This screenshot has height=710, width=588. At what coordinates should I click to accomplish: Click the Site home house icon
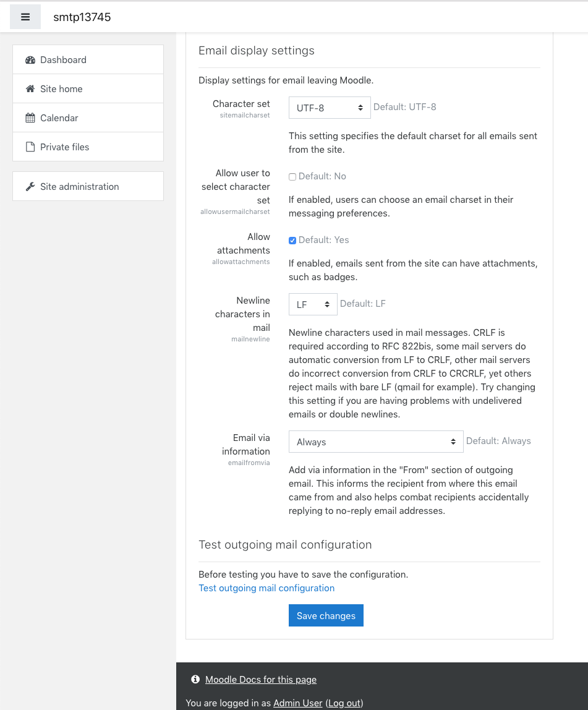[x=30, y=89]
